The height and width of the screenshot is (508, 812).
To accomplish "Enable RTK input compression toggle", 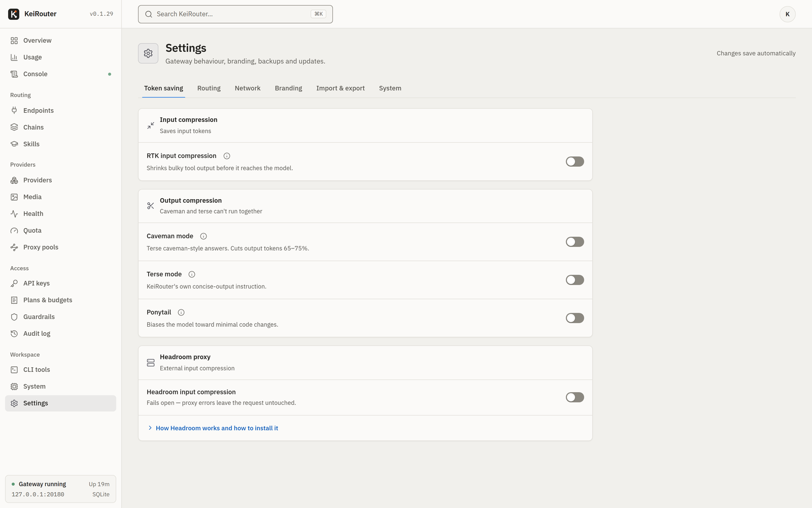I will coord(575,162).
